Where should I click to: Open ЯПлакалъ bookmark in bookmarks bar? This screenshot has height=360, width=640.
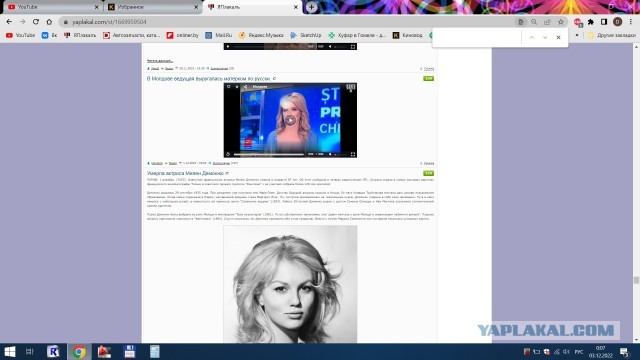tap(80, 36)
